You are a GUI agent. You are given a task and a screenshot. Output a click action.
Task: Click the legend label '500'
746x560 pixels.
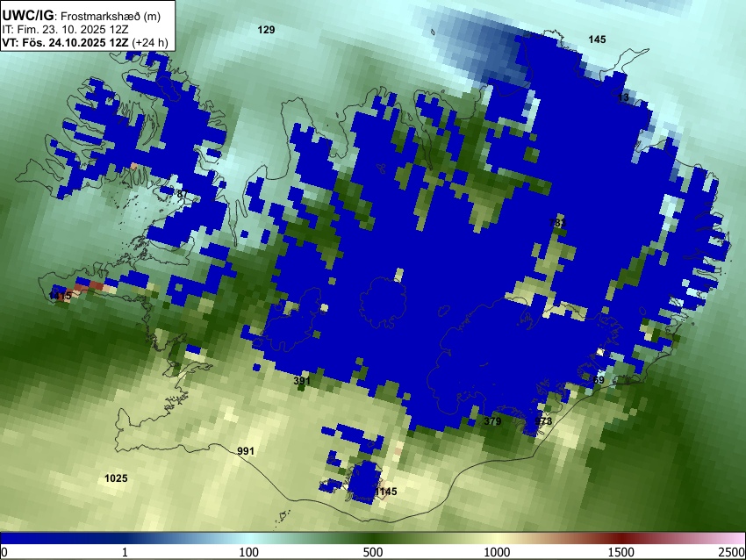coord(373,552)
